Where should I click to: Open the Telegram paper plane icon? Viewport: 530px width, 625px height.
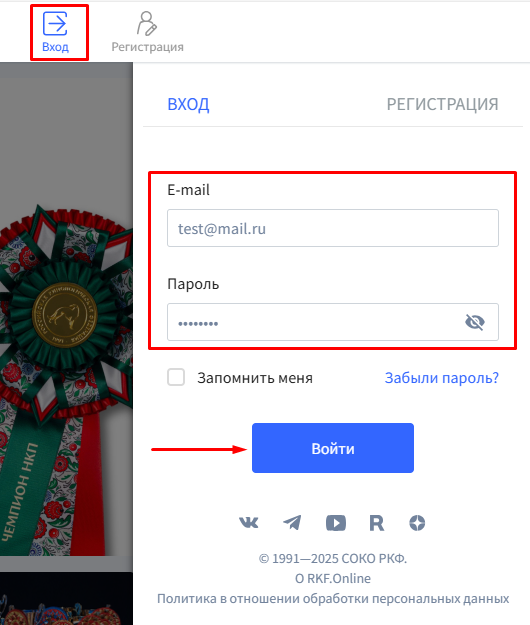(292, 523)
